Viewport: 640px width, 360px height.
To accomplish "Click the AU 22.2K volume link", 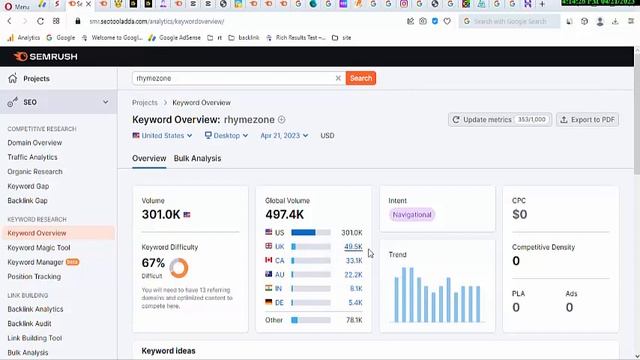I will tap(353, 275).
